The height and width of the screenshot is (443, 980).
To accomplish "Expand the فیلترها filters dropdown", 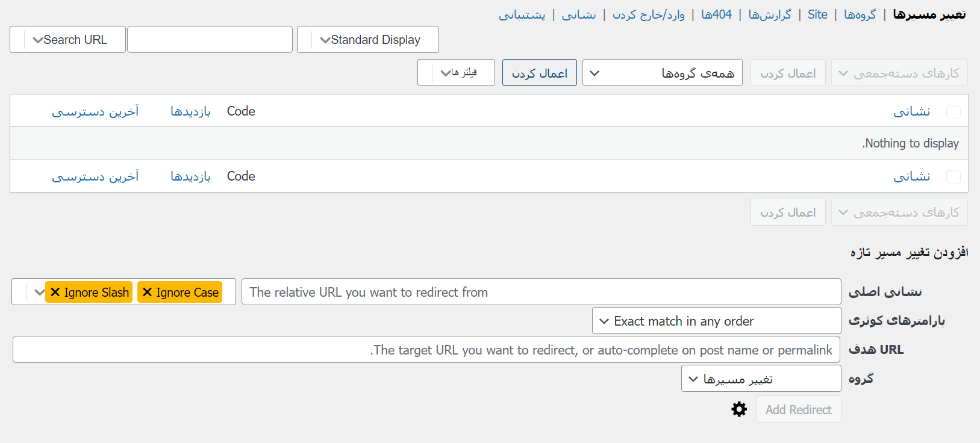I will point(456,73).
